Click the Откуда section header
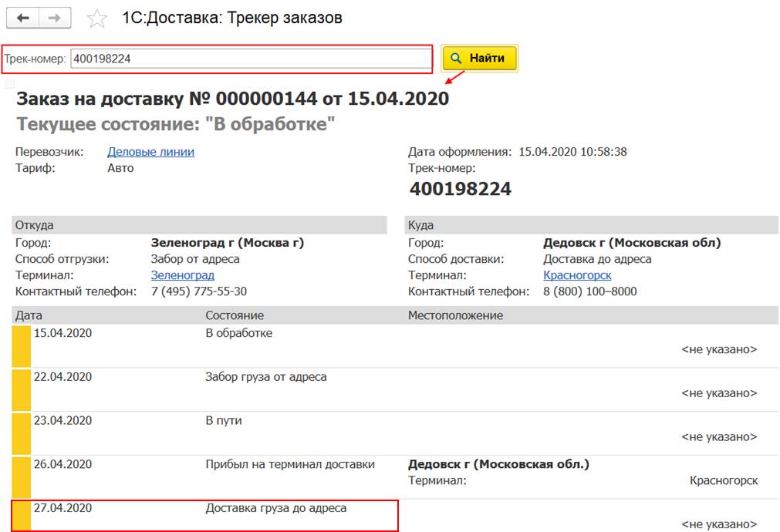The image size is (780, 532). (35, 225)
